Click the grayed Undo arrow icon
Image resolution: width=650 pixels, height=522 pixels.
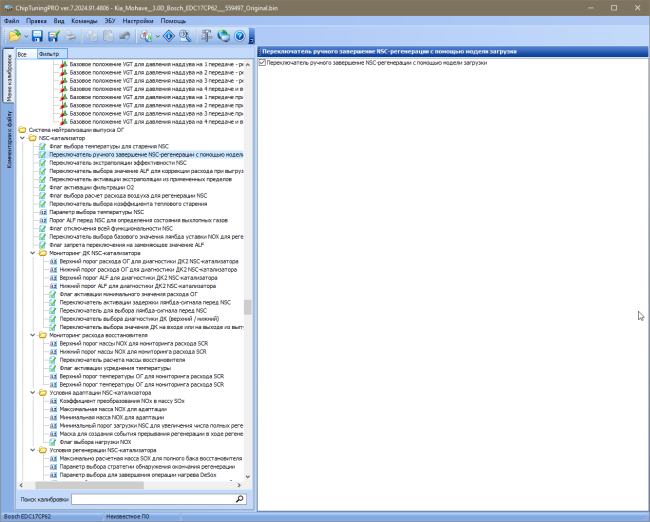click(125, 36)
